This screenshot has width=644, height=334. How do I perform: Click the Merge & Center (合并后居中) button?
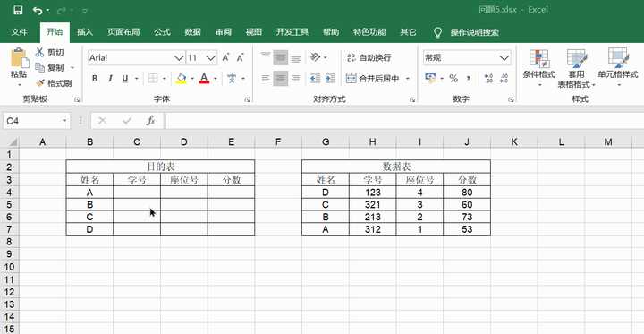tap(373, 78)
